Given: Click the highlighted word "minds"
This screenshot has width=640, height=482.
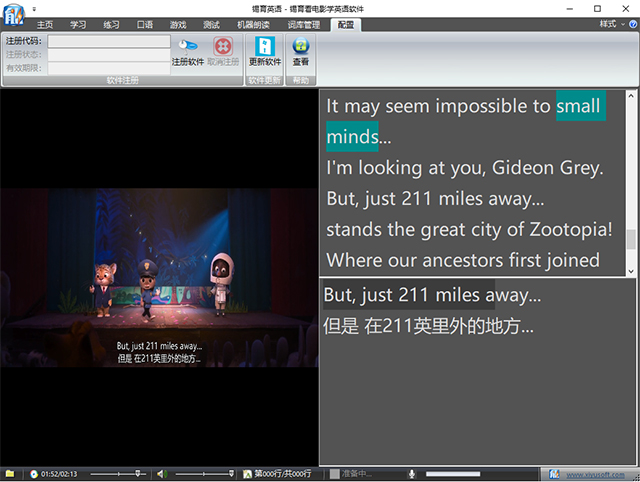Looking at the screenshot, I should [352, 137].
